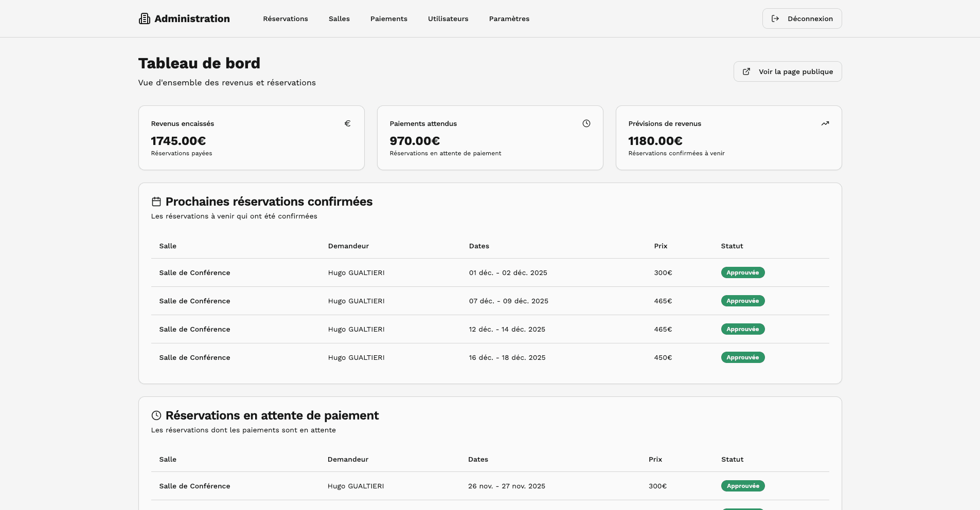The image size is (980, 510).
Task: Open the Réservations menu item
Action: point(286,19)
